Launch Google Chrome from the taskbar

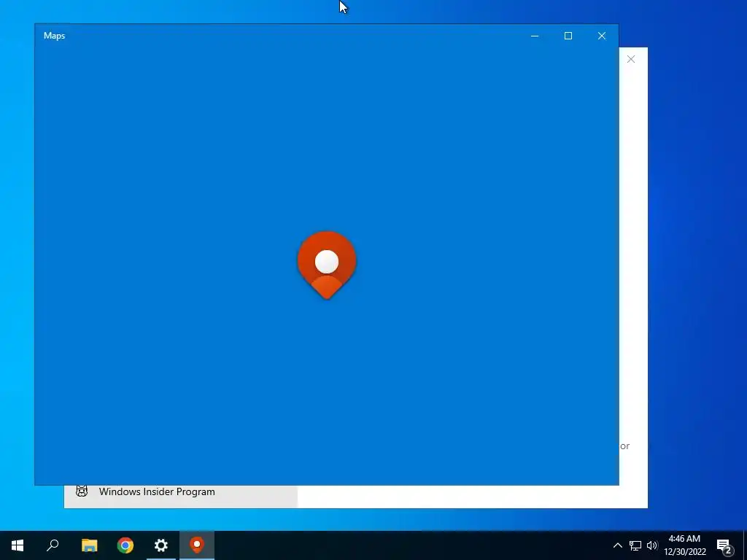pyautogui.click(x=125, y=545)
